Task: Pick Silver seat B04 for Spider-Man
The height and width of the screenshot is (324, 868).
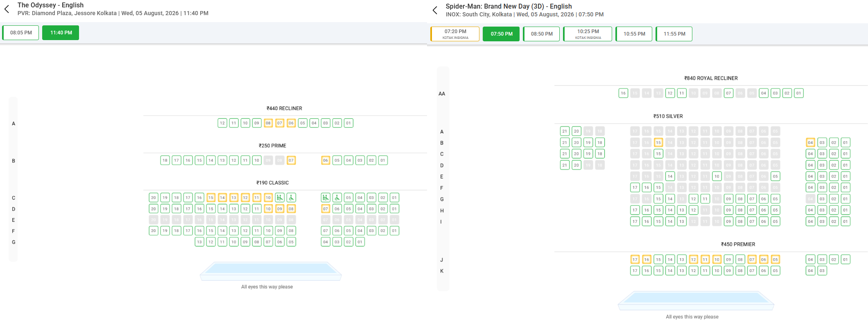Action: coord(810,143)
